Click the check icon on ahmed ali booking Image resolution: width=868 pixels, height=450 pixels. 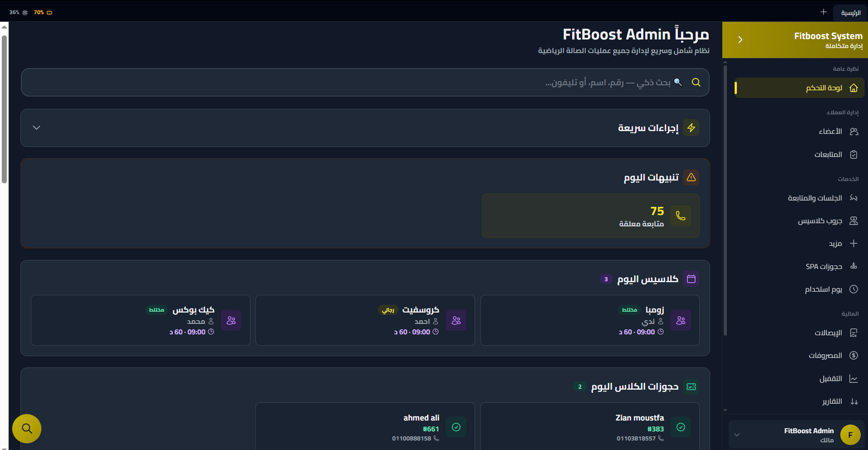456,427
